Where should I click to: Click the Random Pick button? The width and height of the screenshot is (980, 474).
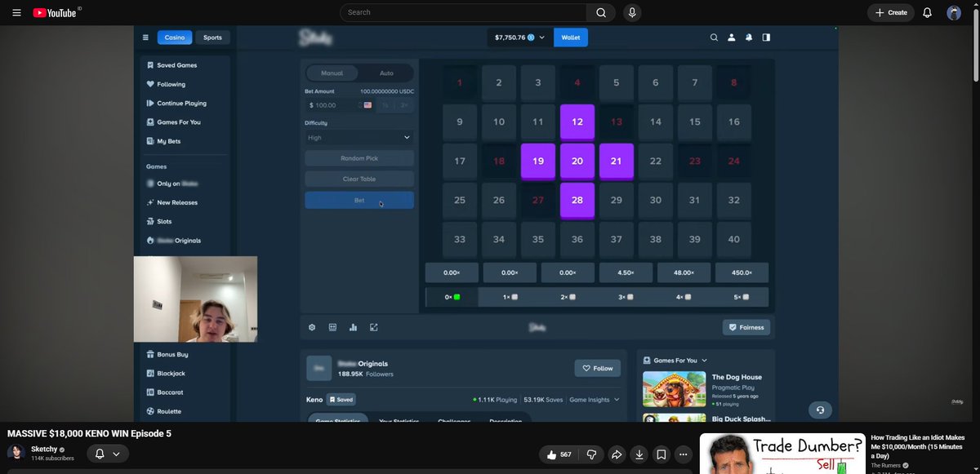pos(359,158)
